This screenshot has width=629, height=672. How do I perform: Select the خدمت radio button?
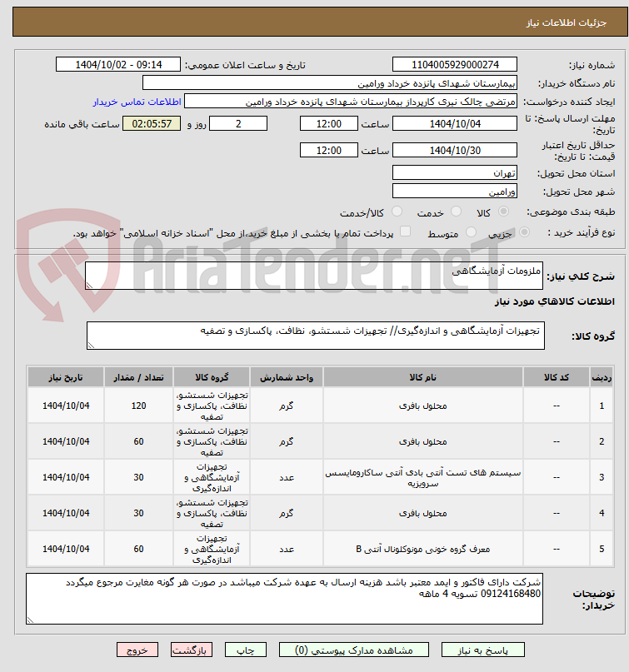[457, 212]
